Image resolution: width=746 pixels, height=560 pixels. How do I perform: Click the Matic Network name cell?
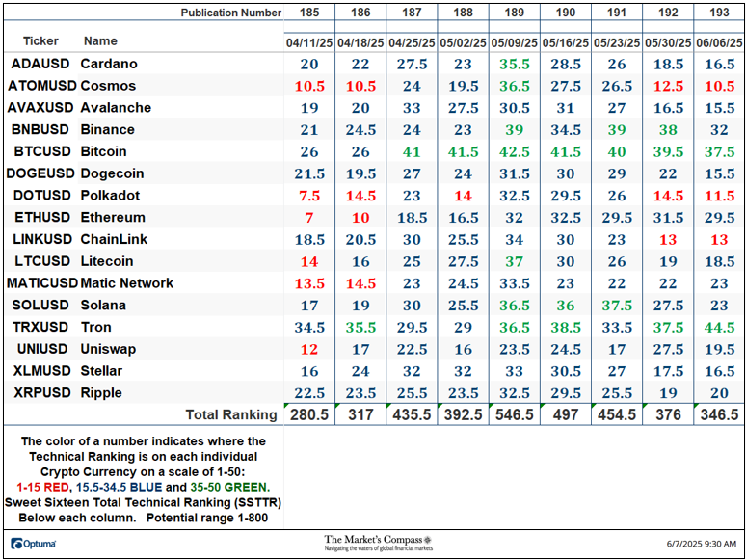tap(126, 283)
